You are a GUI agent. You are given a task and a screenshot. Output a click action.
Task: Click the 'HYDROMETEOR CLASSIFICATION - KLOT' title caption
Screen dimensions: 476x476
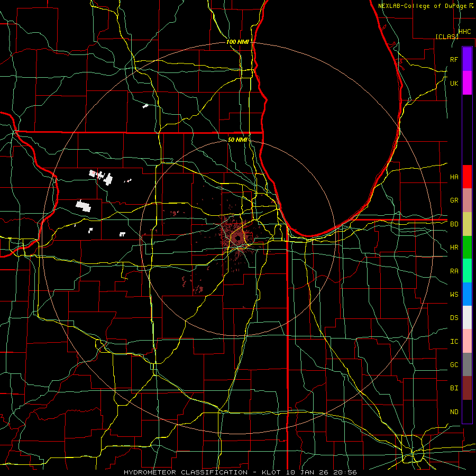pyautogui.click(x=203, y=472)
